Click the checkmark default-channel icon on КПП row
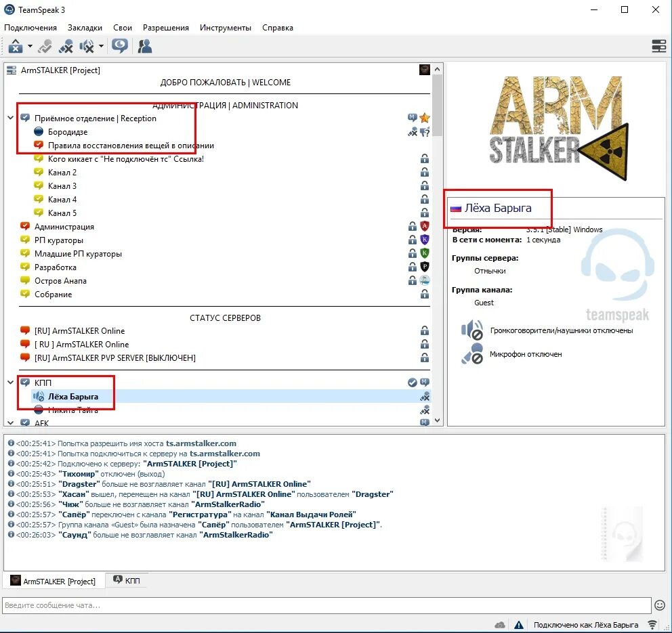This screenshot has width=672, height=633. pos(413,383)
